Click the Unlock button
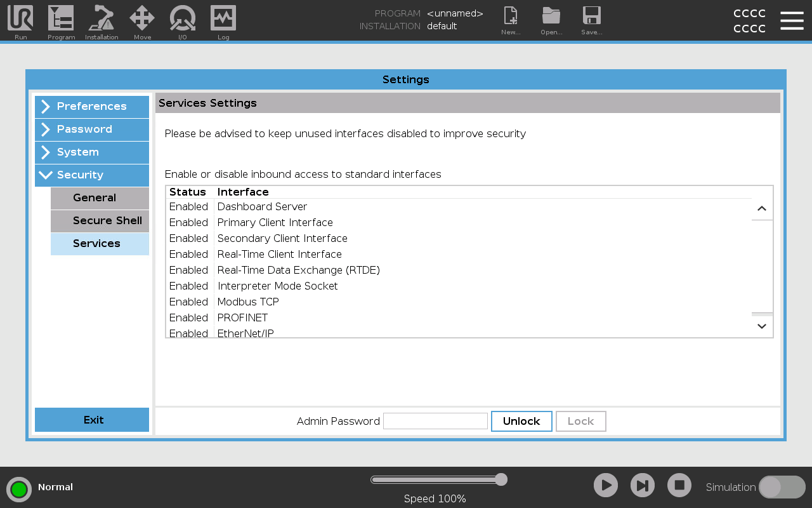812x508 pixels. coord(521,421)
